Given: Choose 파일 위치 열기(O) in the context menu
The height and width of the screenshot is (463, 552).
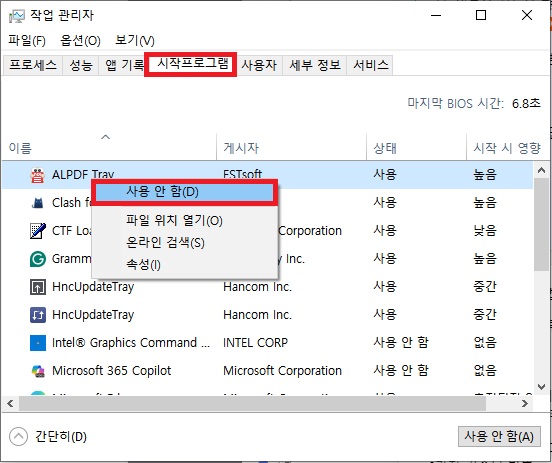Looking at the screenshot, I should pyautogui.click(x=184, y=221).
